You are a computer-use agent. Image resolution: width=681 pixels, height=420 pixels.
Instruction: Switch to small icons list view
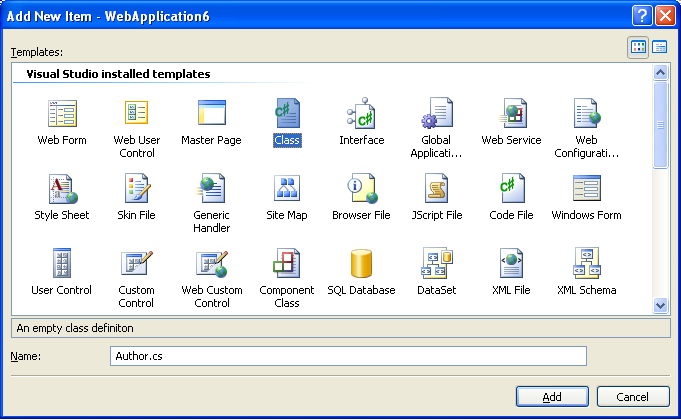[x=660, y=47]
